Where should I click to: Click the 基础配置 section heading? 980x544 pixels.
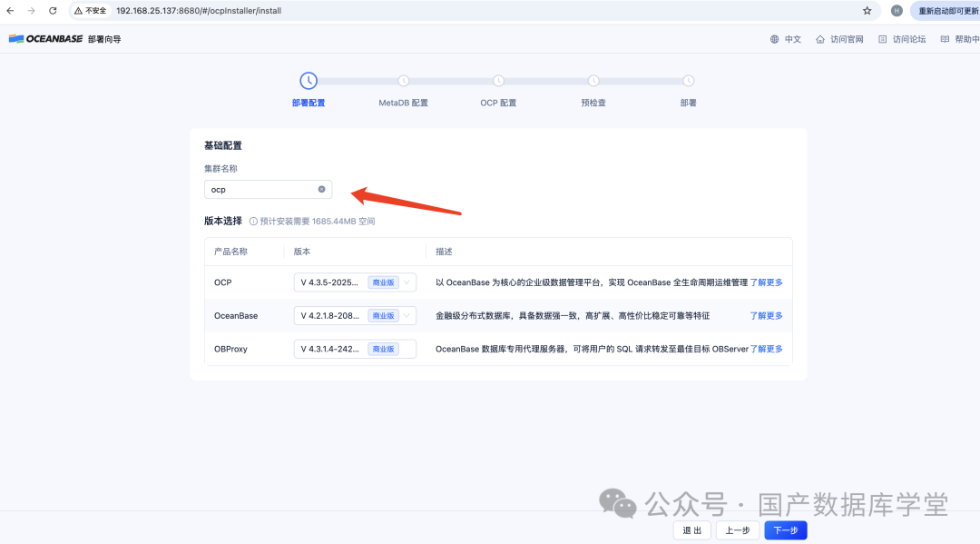point(223,145)
